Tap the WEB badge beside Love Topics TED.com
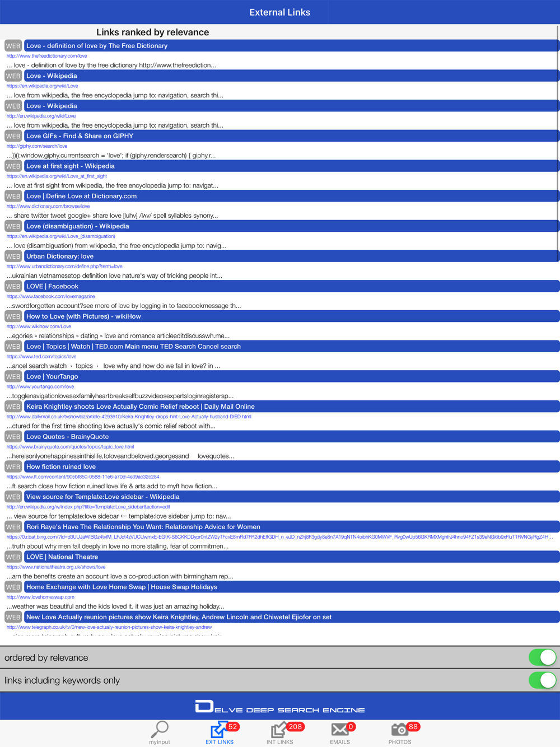The width and height of the screenshot is (560, 747). click(13, 347)
